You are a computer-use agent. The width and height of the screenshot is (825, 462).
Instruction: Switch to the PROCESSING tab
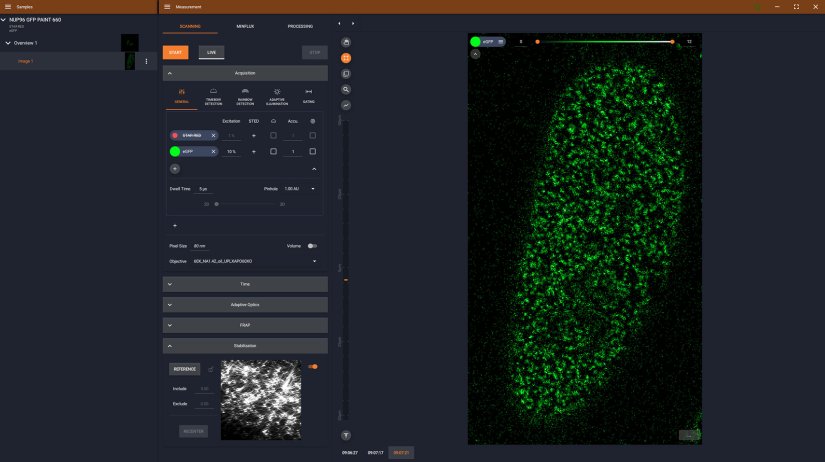click(300, 26)
